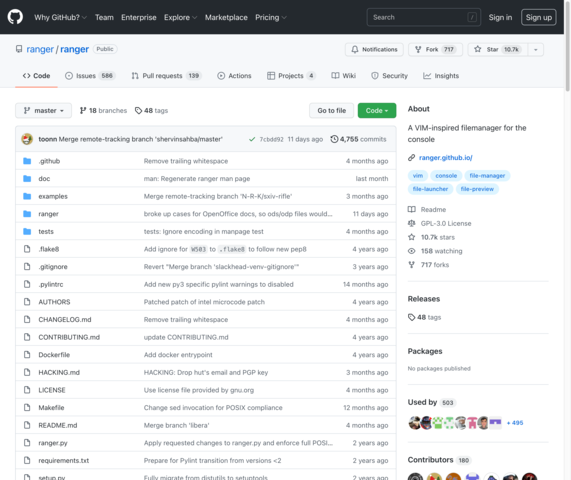Expand the master branch dropdown

(x=43, y=110)
